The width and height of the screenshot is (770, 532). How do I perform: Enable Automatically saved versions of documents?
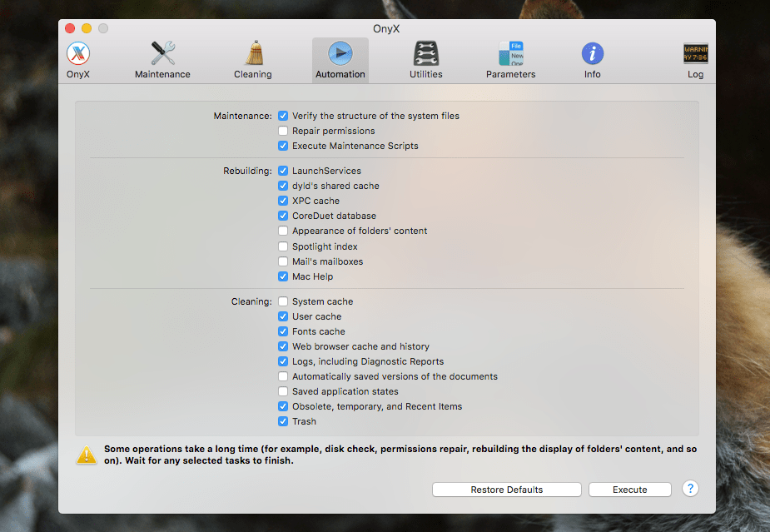pos(283,376)
